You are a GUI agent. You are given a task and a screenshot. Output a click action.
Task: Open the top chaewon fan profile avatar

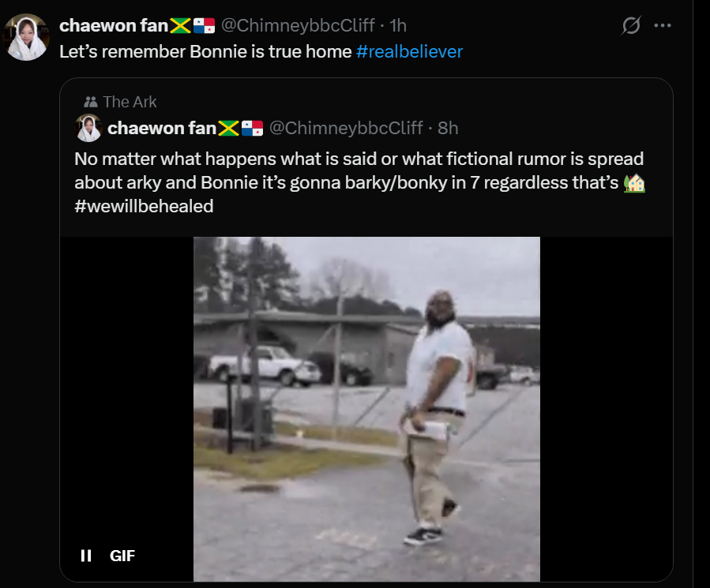click(26, 36)
